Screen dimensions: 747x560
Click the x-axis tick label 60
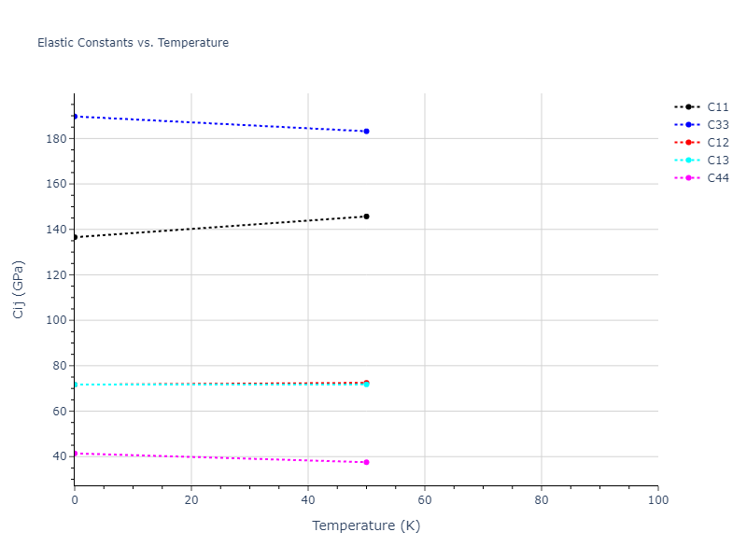click(x=424, y=501)
